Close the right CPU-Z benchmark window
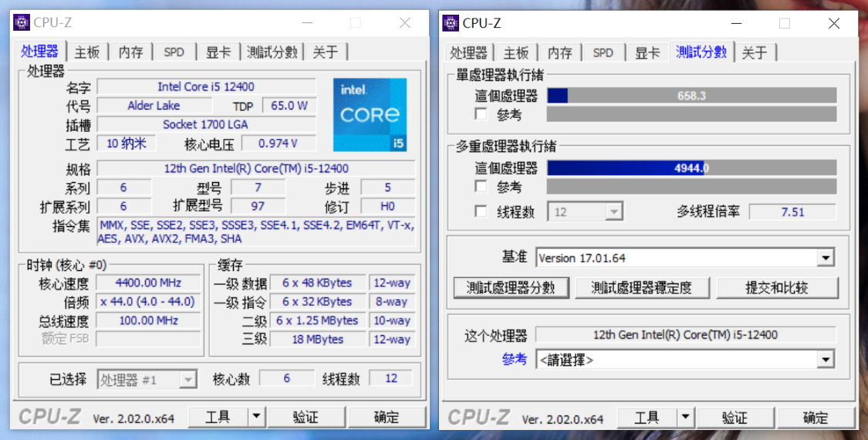Viewport: 868px width, 440px height. click(x=833, y=23)
